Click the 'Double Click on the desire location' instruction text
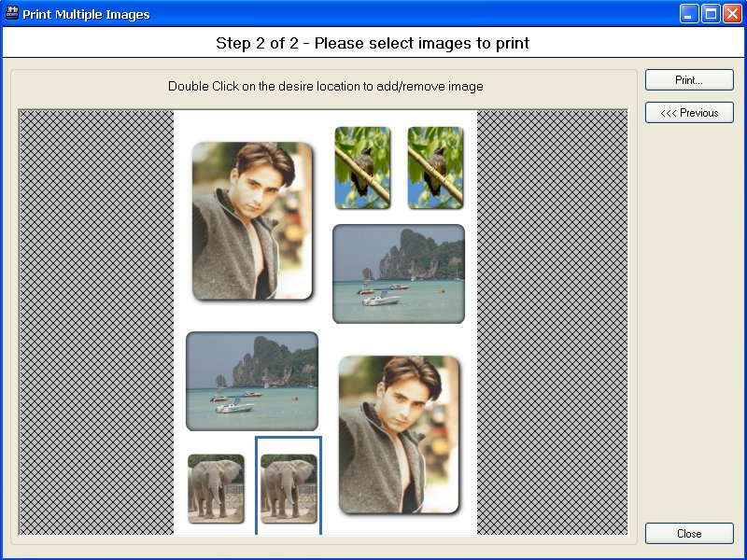The width and height of the screenshot is (747, 560). pyautogui.click(x=326, y=86)
